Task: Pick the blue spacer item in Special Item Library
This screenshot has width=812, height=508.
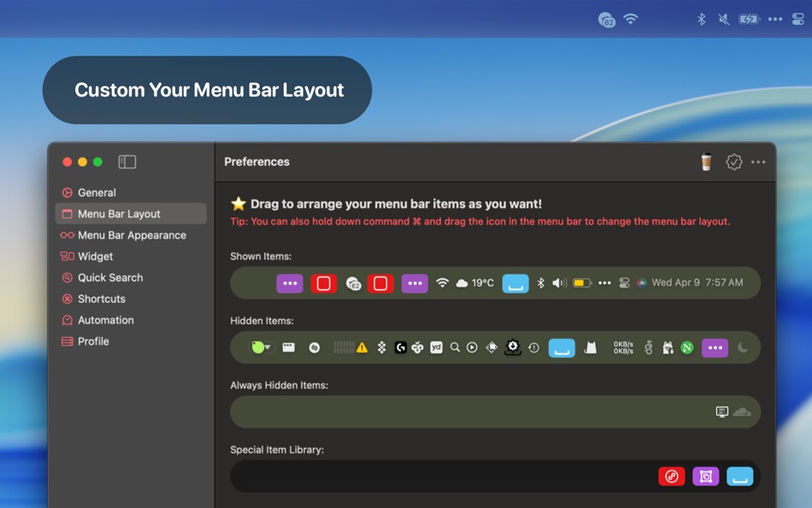Action: [740, 476]
